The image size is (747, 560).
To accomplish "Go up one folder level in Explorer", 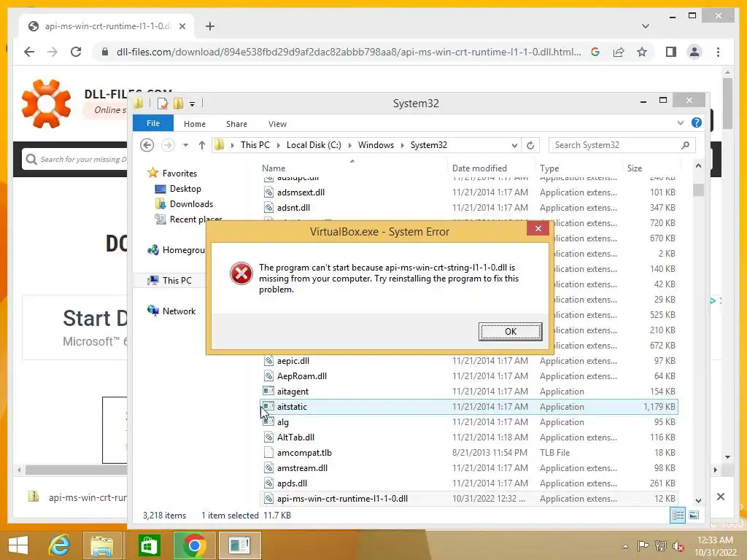I will tap(202, 145).
